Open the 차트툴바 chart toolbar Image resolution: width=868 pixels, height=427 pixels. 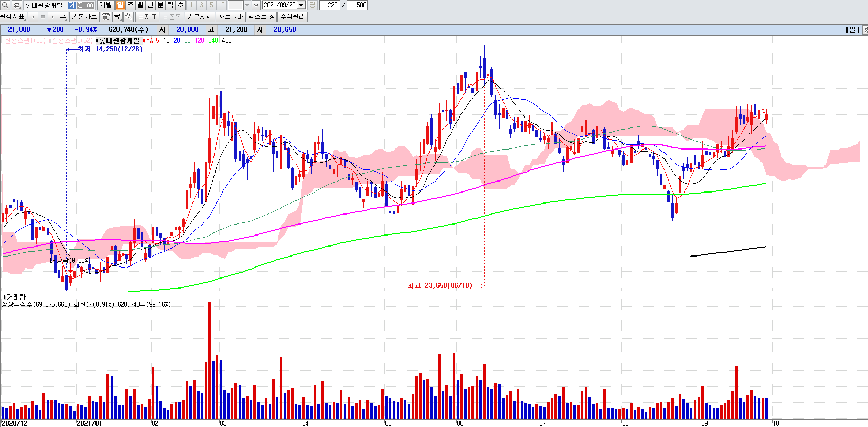231,17
